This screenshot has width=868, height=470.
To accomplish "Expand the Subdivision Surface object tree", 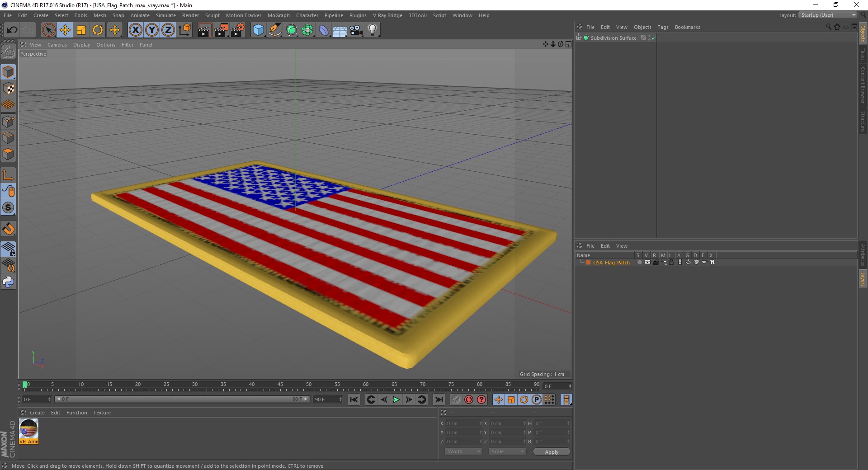I will coord(579,38).
